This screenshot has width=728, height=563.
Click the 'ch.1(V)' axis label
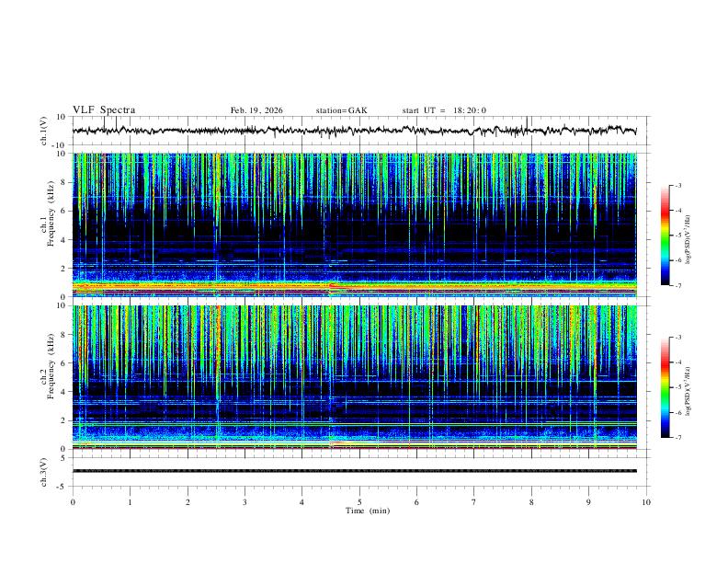[x=44, y=131]
